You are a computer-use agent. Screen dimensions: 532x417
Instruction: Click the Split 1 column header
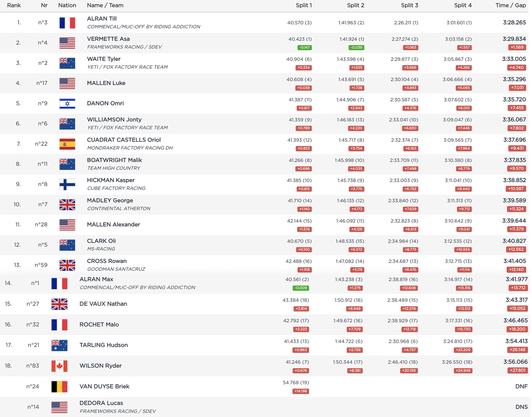click(304, 5)
